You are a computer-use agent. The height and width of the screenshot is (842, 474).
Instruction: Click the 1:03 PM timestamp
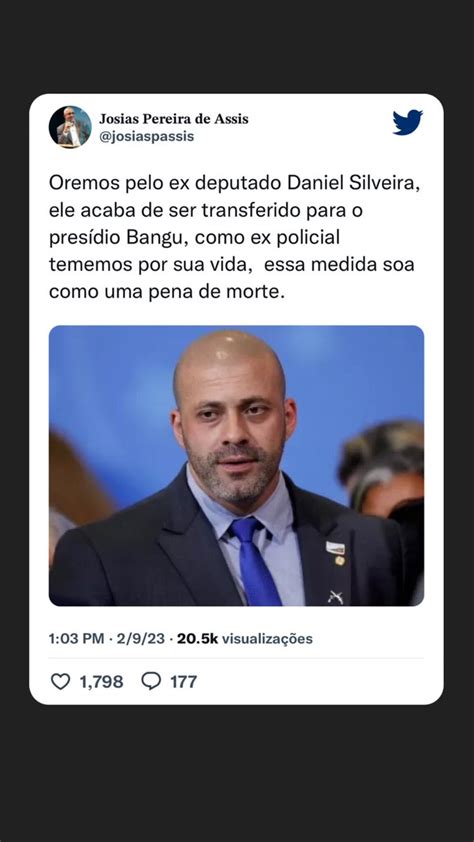coord(76,638)
